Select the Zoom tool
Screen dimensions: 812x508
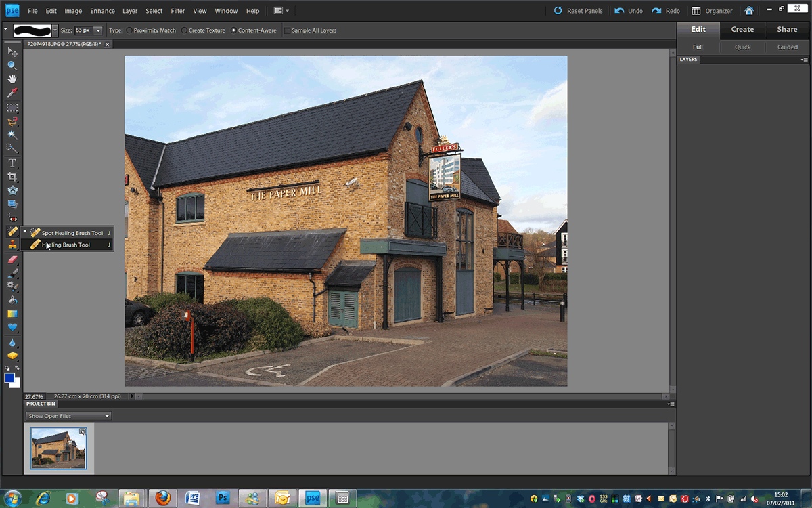click(x=12, y=66)
